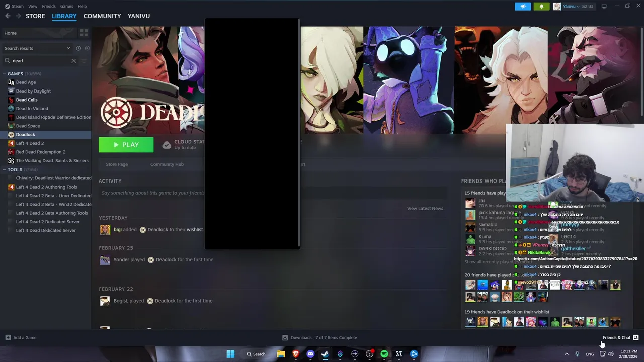This screenshot has width=644, height=362.
Task: Open Sonder's avatar in February 25 activity
Action: (105, 260)
